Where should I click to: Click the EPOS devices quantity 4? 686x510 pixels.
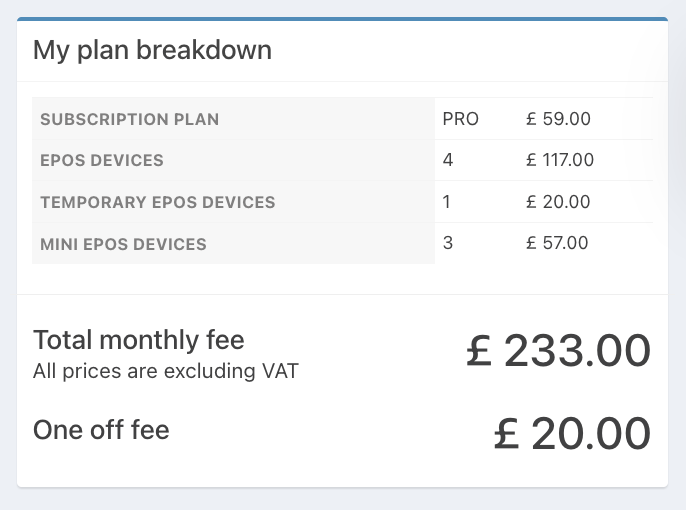click(x=448, y=160)
